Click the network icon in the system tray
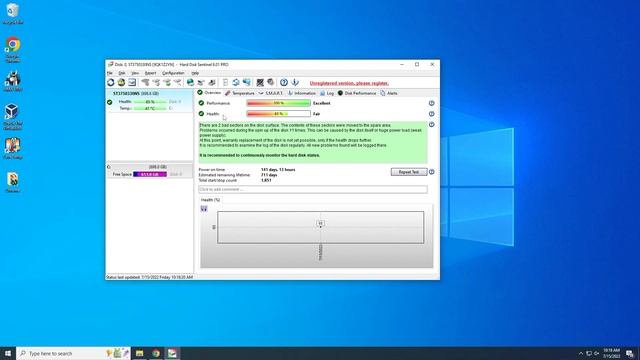640x360 pixels. (x=589, y=353)
